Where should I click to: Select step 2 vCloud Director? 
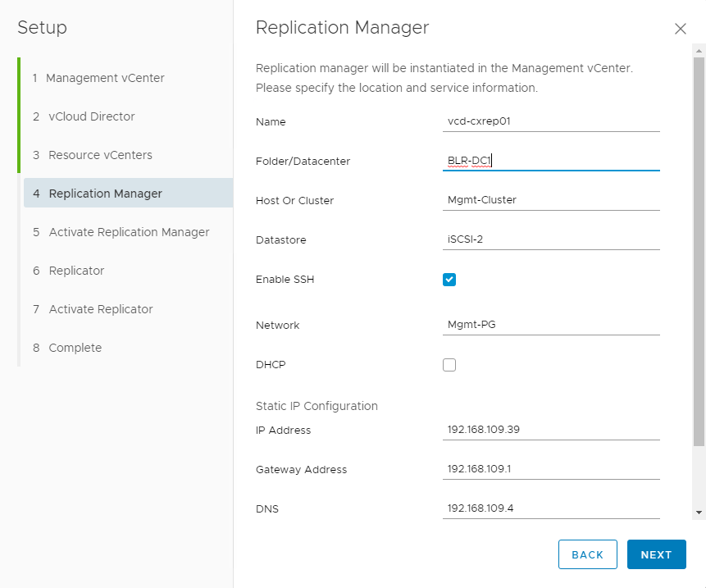point(92,116)
